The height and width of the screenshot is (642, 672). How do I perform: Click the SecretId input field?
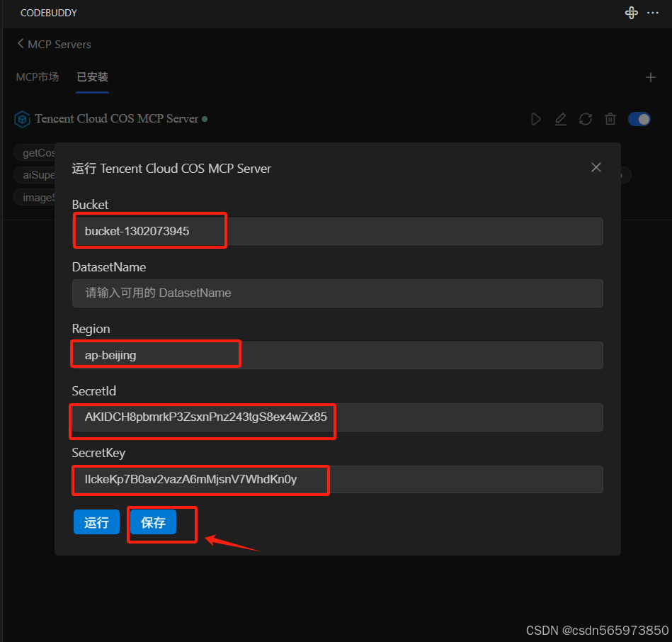click(x=338, y=417)
